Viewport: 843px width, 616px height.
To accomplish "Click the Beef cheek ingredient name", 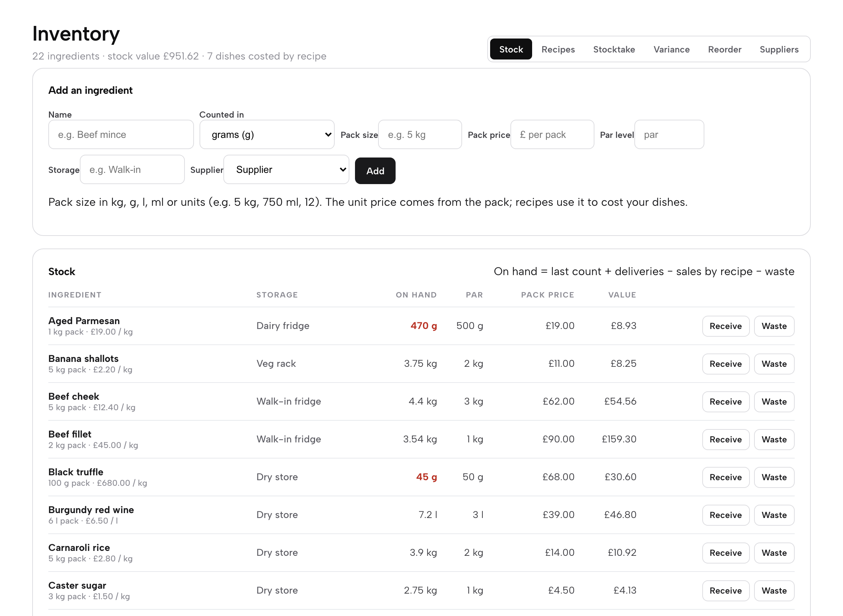I will [x=74, y=396].
